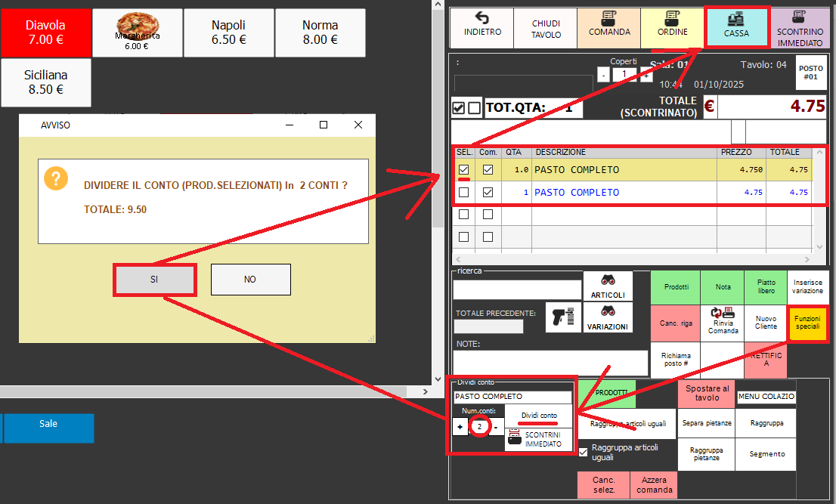Screen dimensions: 836x504
Task: Select the Margherita pizza tile
Action: (x=137, y=32)
